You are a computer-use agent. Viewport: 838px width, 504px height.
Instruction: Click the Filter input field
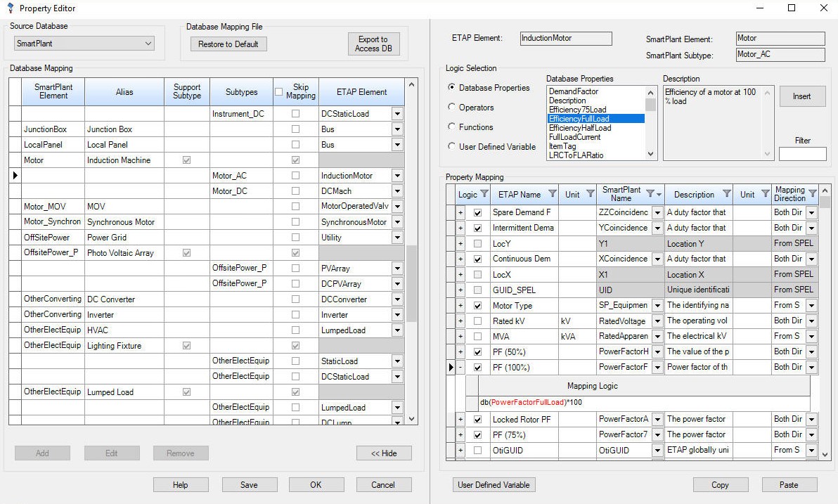[802, 153]
